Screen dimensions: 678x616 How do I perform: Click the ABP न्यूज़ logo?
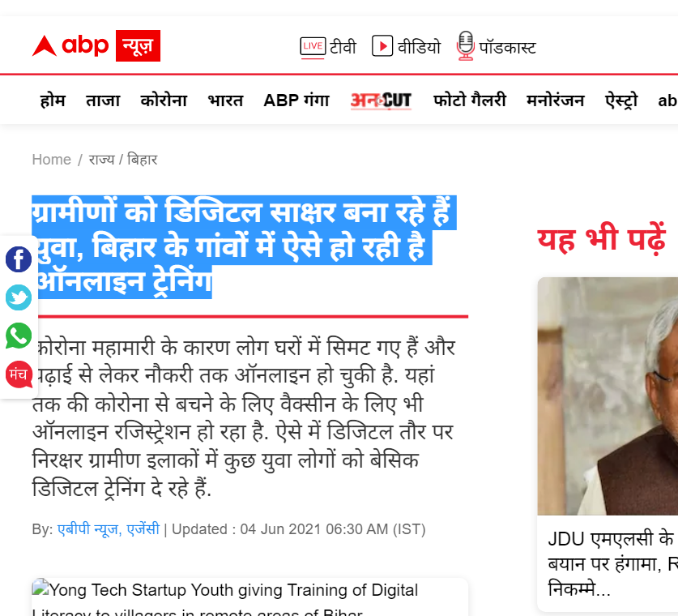[95, 46]
